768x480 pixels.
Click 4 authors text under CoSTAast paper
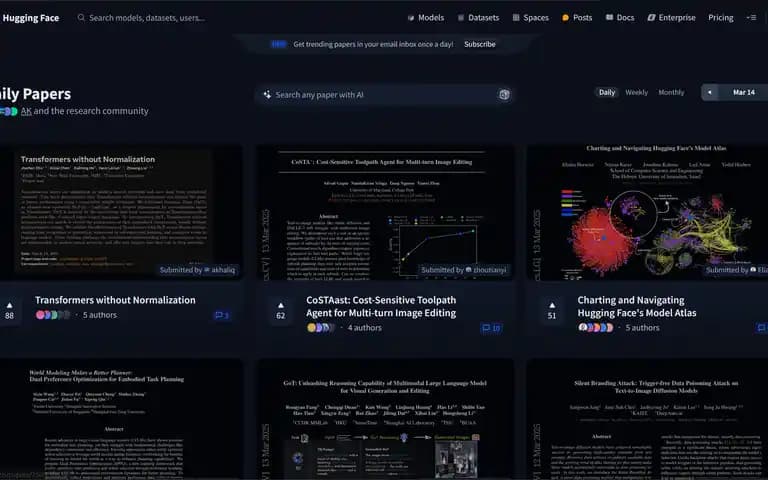[364, 328]
